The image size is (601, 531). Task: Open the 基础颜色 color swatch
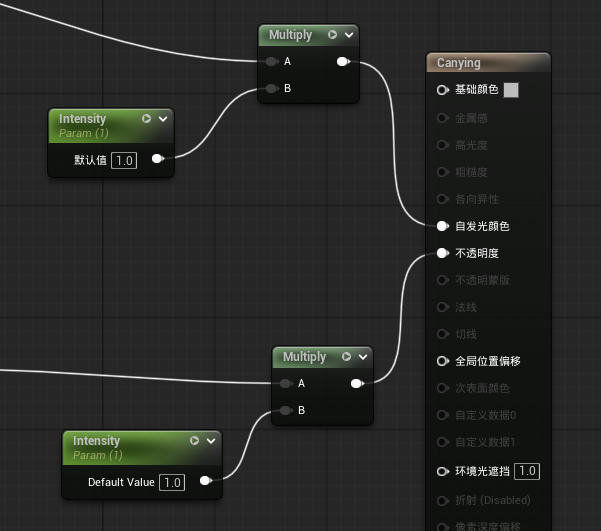click(511, 90)
